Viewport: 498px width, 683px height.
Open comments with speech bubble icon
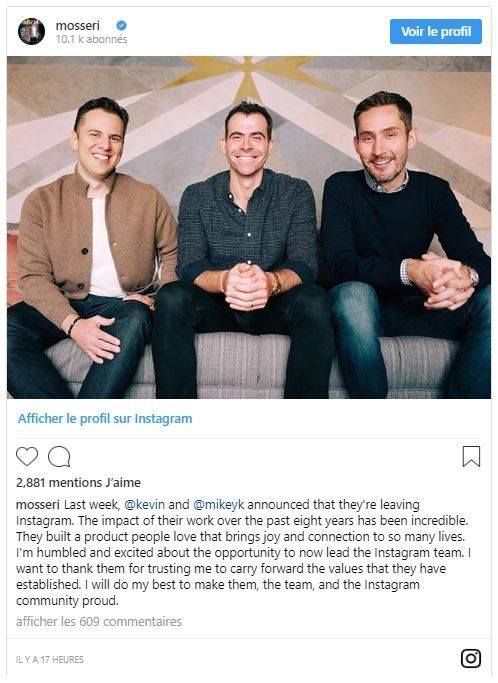pos(59,456)
